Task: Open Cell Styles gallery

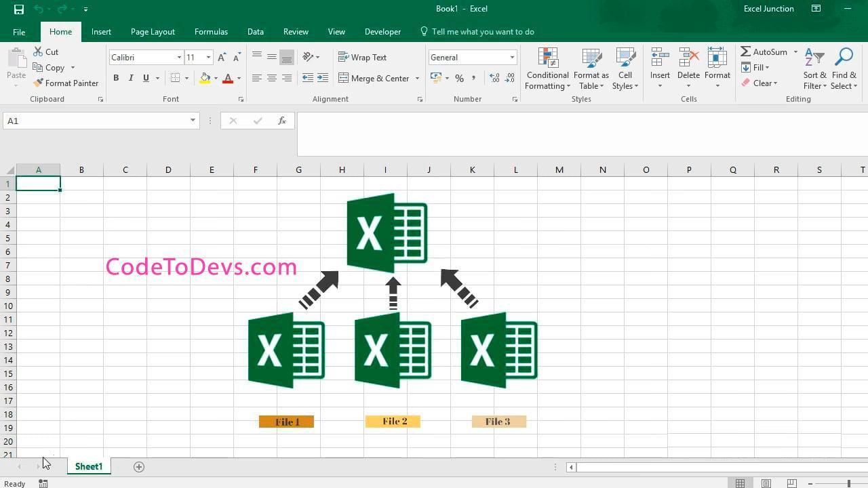Action: coord(625,68)
